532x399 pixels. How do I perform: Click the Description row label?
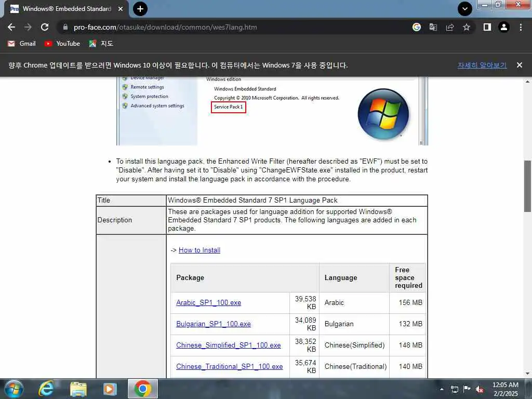pyautogui.click(x=115, y=220)
